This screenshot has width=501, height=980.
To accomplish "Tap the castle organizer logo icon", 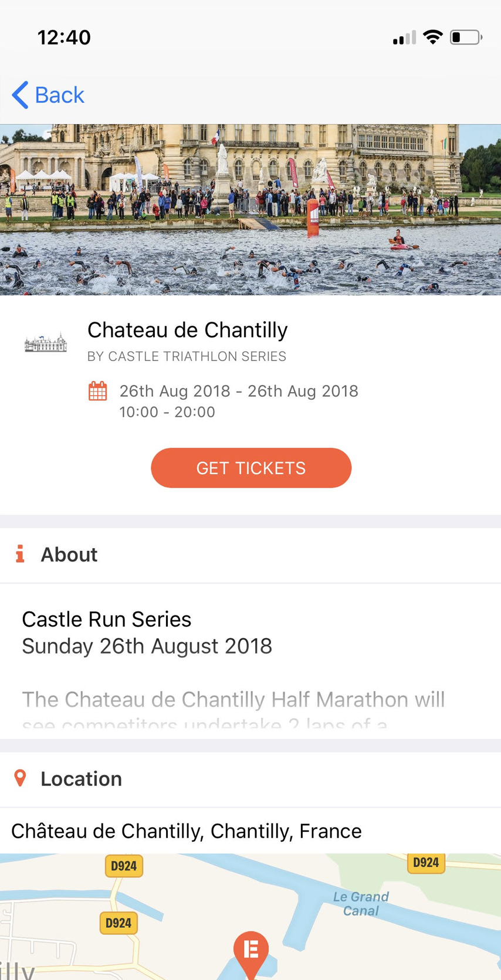I will click(x=46, y=342).
